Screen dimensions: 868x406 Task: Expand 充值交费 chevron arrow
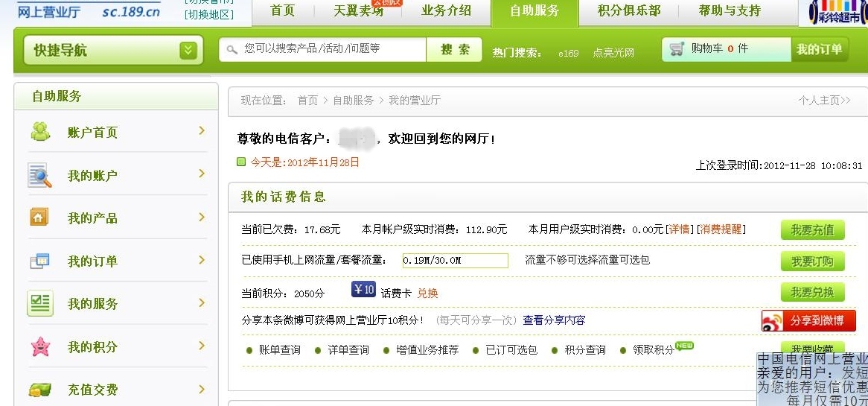click(202, 389)
